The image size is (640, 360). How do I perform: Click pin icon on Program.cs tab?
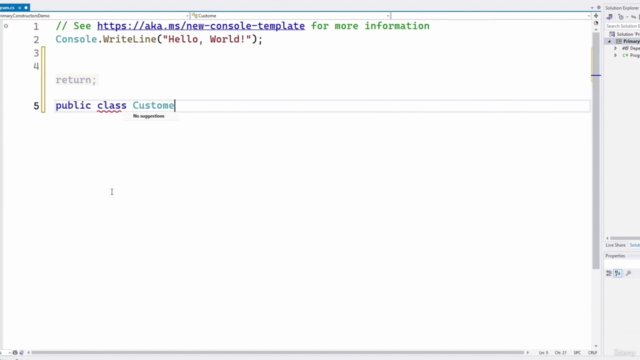pos(19,7)
